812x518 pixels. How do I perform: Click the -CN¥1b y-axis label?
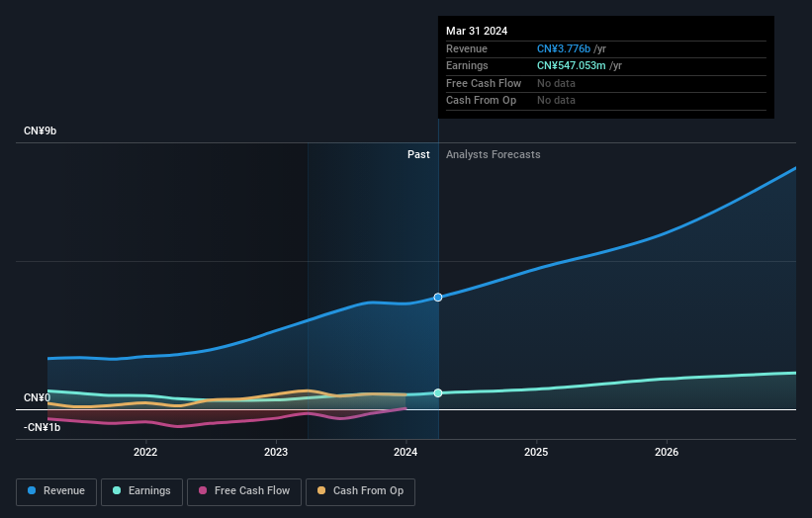[x=42, y=427]
